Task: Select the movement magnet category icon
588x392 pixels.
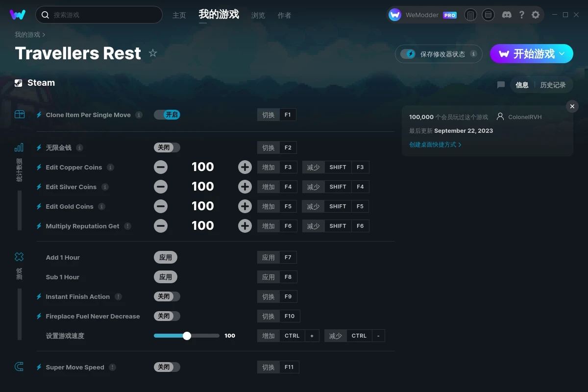Action: (x=19, y=367)
